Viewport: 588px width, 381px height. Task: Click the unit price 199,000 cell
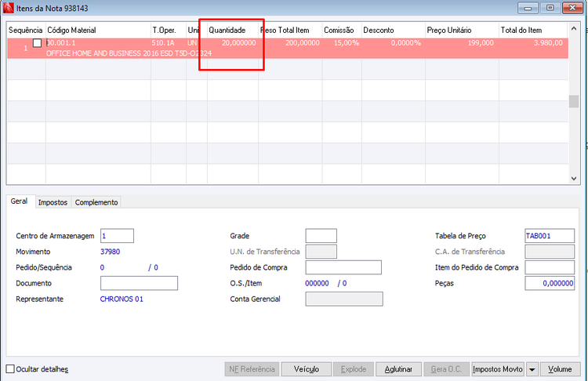481,43
